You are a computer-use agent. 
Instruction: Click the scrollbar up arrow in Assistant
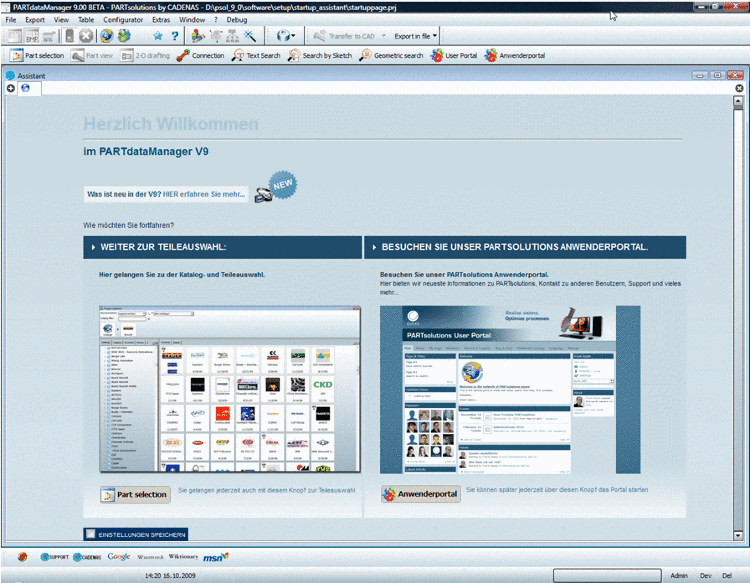click(738, 101)
